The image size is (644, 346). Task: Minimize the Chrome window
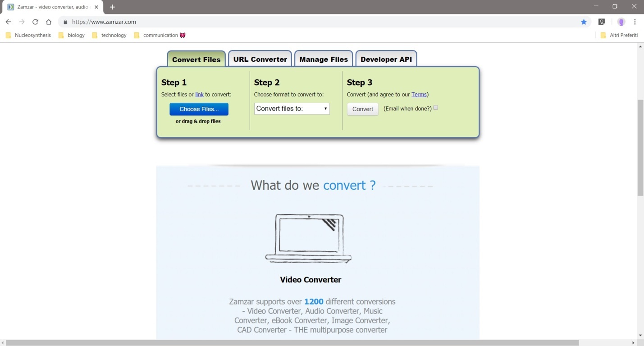click(596, 6)
